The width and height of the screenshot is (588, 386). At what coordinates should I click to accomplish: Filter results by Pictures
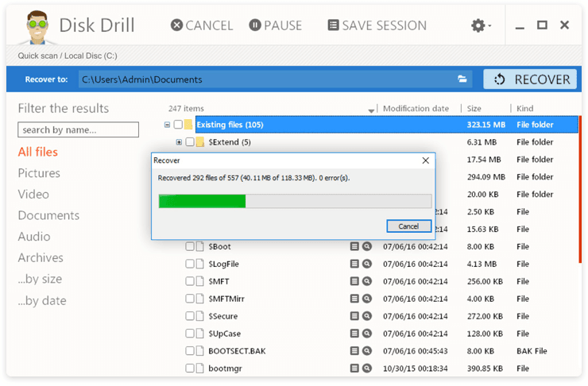click(x=39, y=173)
